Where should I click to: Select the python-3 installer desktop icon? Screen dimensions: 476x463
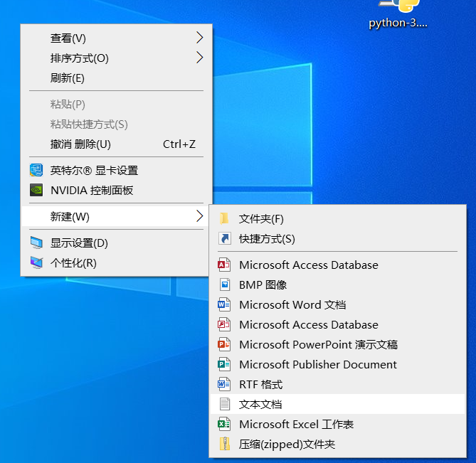[398, 14]
